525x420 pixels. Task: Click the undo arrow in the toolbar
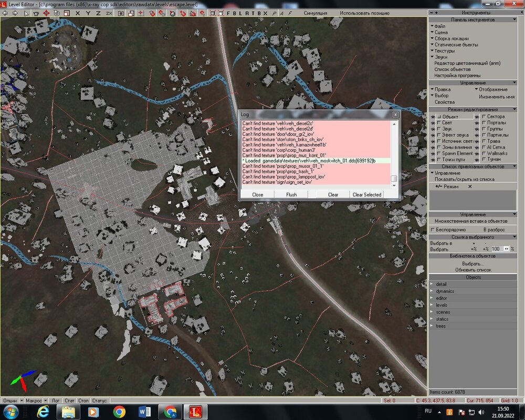[6, 13]
